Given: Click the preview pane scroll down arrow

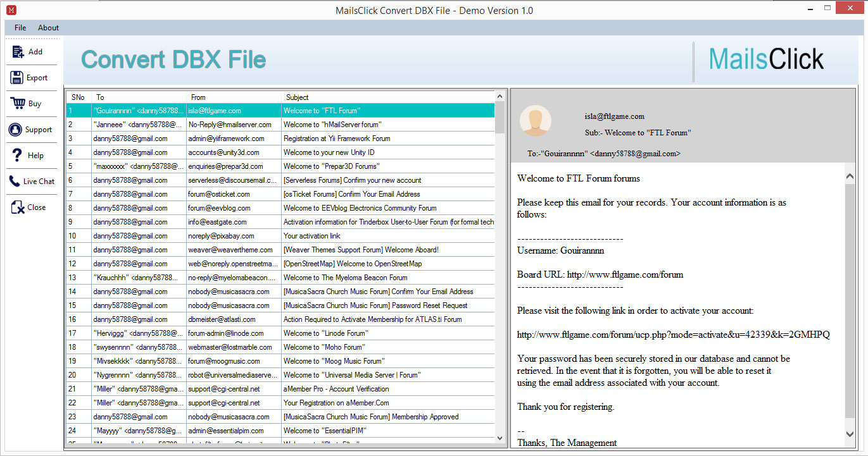Looking at the screenshot, I should click(850, 433).
